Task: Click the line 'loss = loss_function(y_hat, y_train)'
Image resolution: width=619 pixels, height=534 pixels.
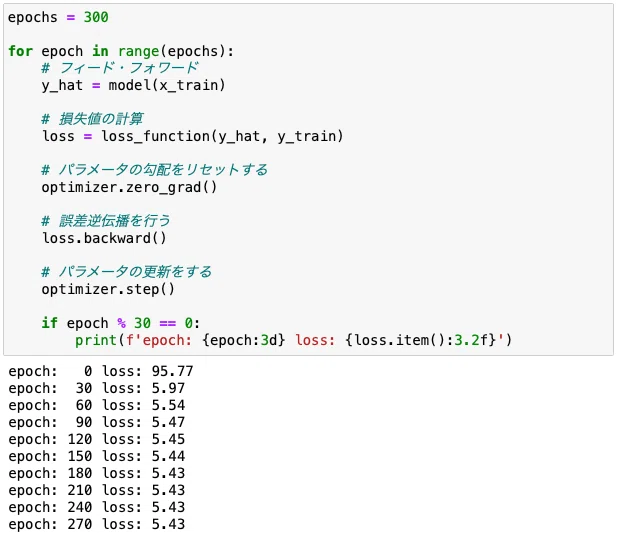Action: 193,136
